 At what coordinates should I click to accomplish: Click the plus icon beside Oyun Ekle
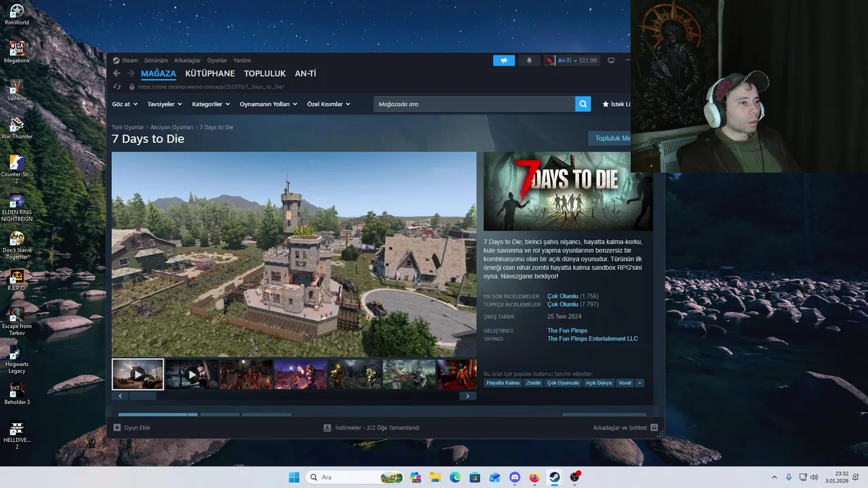(117, 428)
